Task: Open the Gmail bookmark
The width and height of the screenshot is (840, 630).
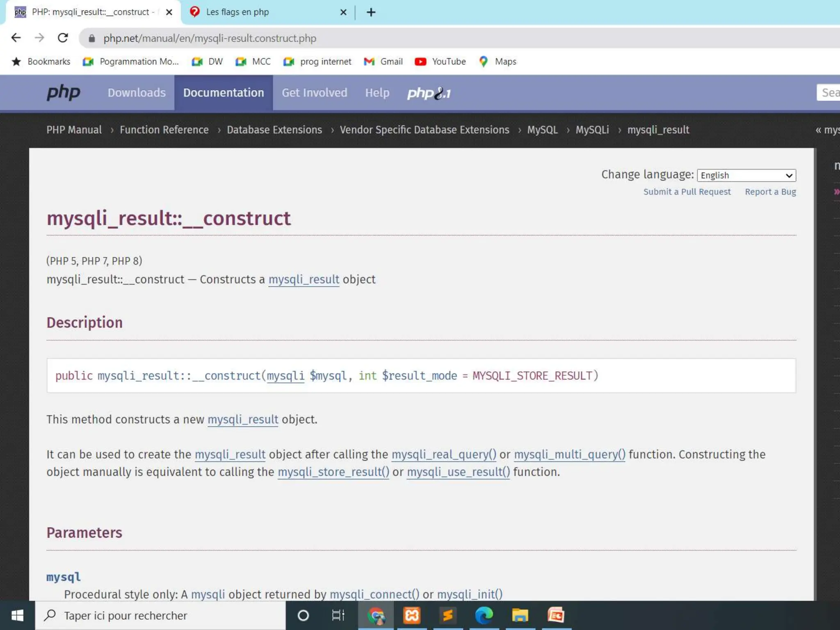Action: 383,62
